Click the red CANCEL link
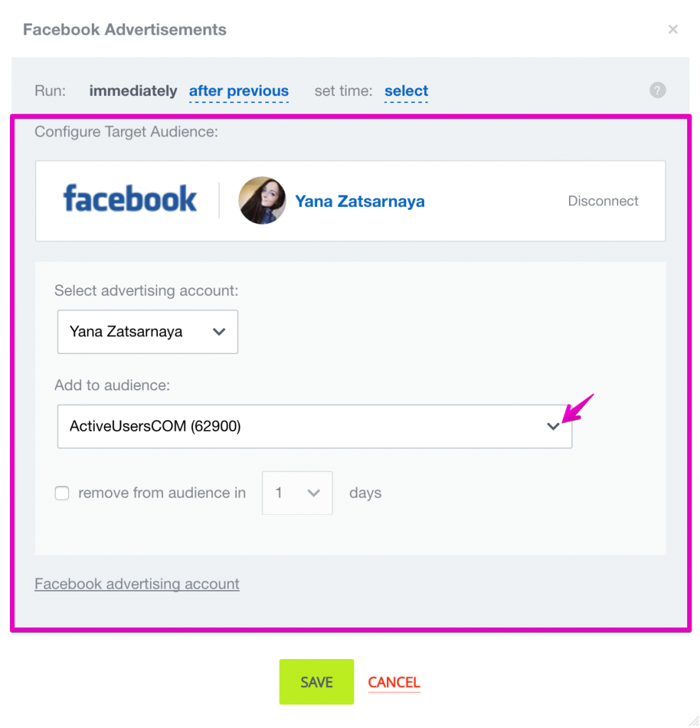The height and width of the screenshot is (728, 700). pos(394,682)
